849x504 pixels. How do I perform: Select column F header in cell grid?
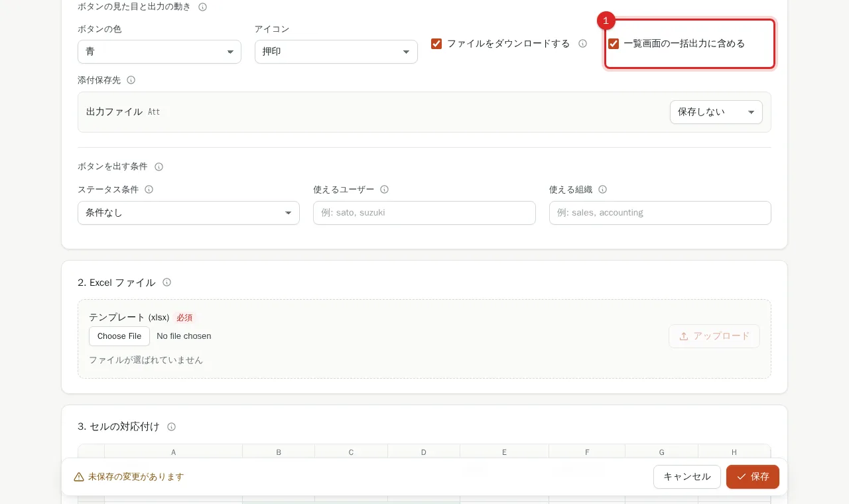pos(587,452)
